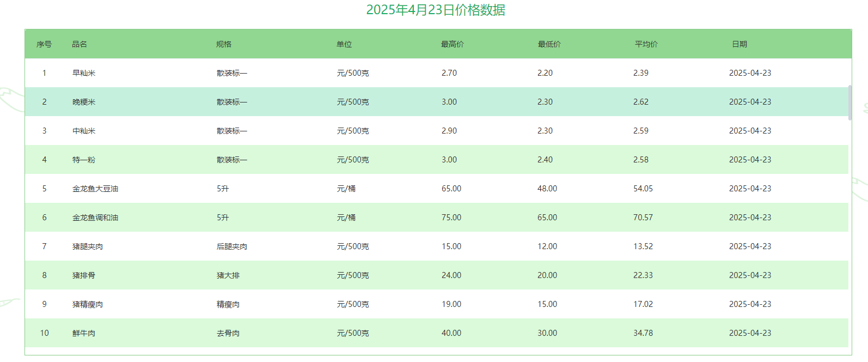
Task: Click the 品名 column header
Action: pyautogui.click(x=80, y=44)
